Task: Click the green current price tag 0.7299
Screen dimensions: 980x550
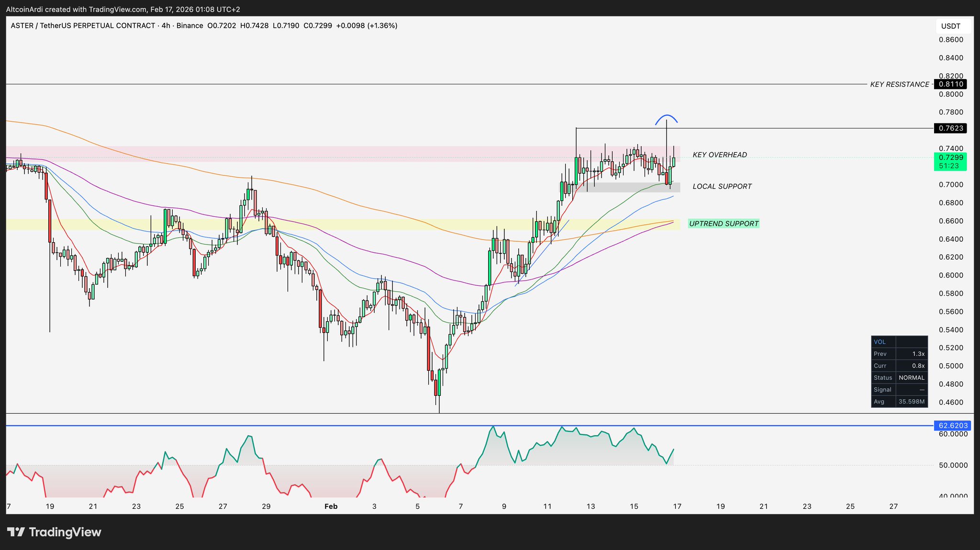Action: (950, 157)
